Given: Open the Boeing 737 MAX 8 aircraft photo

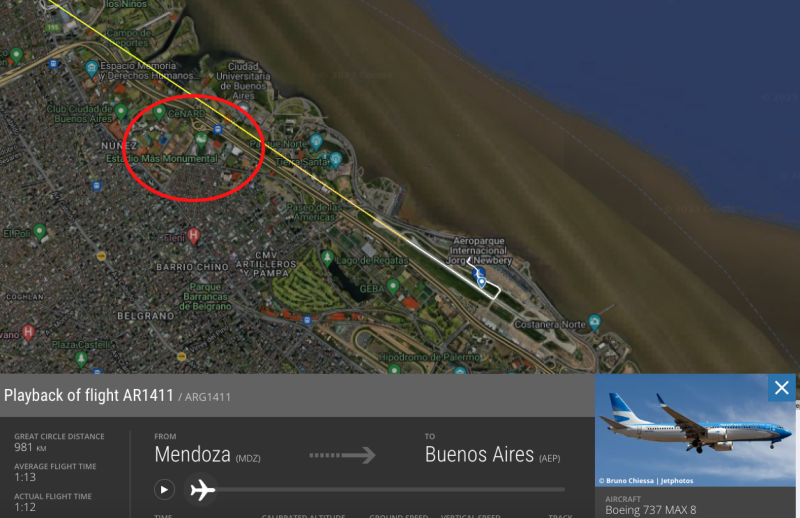Looking at the screenshot, I should (x=695, y=430).
